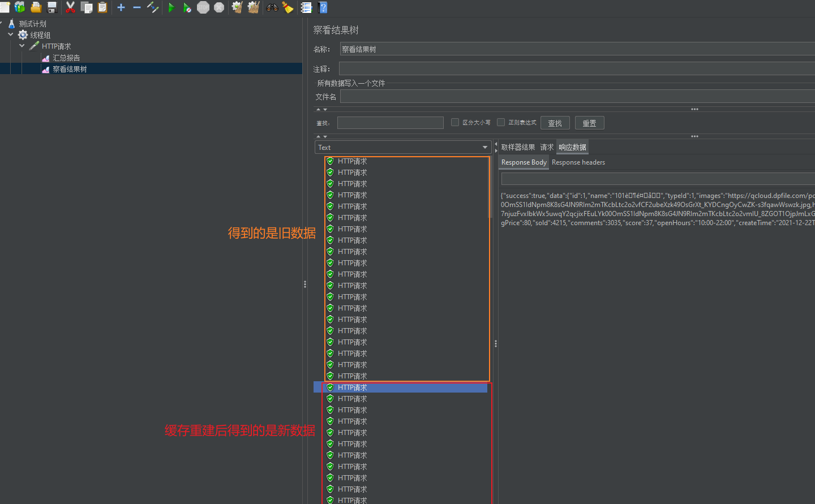Enable the 正则表达式 checkbox
The height and width of the screenshot is (504, 815).
click(x=501, y=122)
